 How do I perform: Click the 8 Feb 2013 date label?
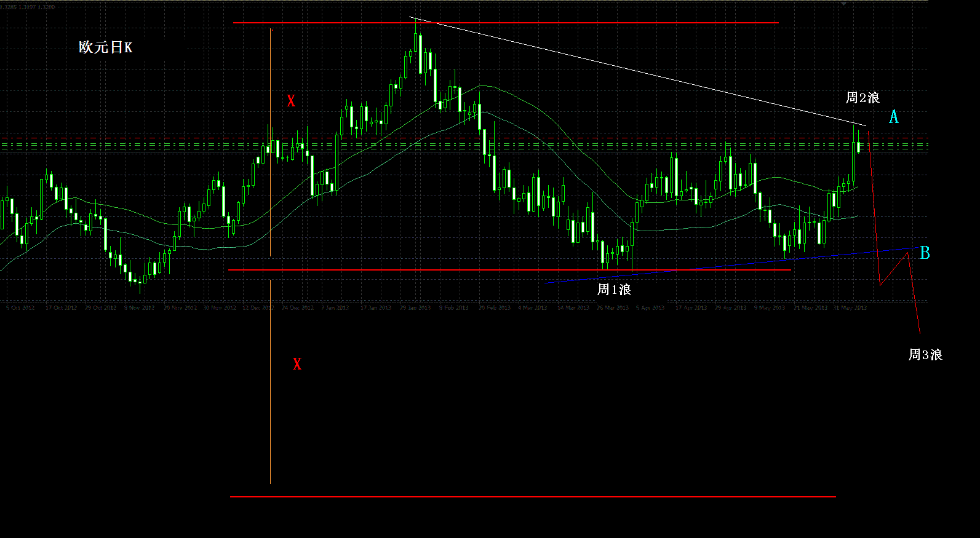click(x=454, y=307)
